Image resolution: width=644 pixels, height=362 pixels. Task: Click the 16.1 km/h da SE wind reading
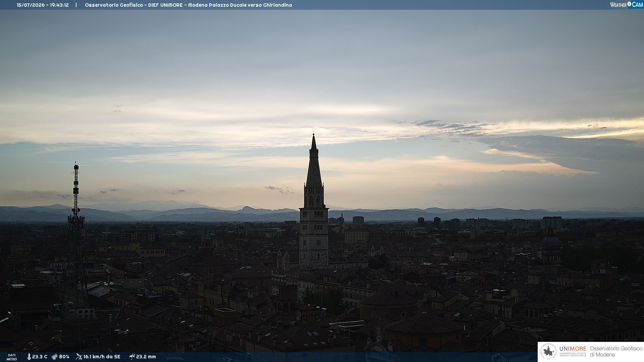[x=102, y=357]
